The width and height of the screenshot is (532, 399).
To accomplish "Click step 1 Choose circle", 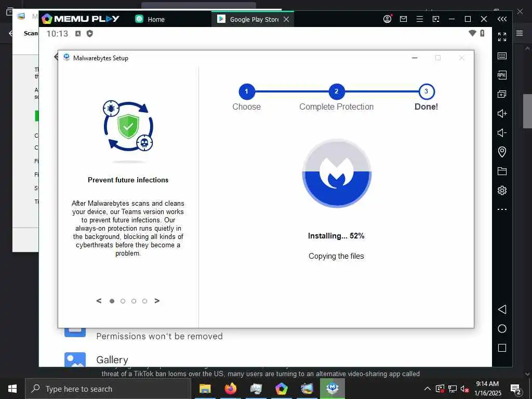I will pyautogui.click(x=247, y=91).
